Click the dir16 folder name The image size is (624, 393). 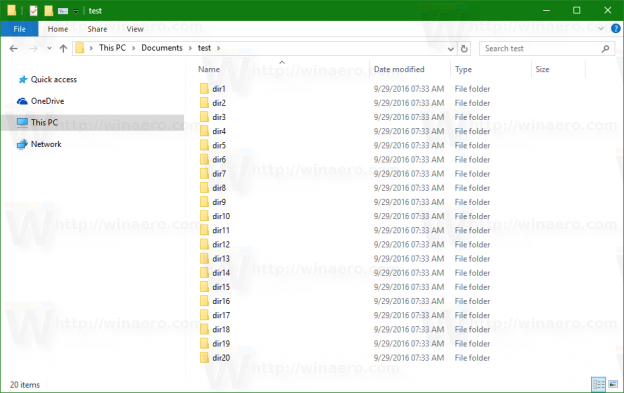pyautogui.click(x=221, y=301)
